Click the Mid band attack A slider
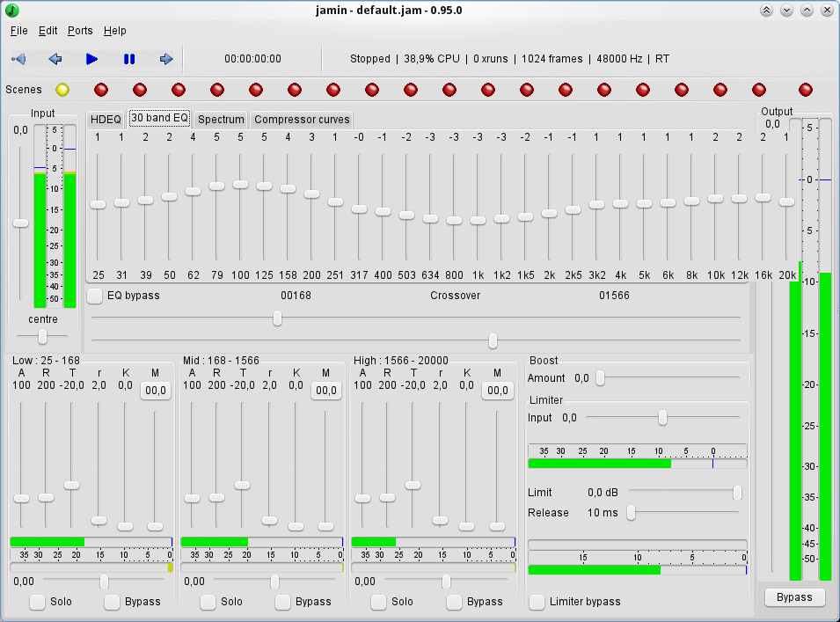Image resolution: width=840 pixels, height=622 pixels. tap(192, 498)
